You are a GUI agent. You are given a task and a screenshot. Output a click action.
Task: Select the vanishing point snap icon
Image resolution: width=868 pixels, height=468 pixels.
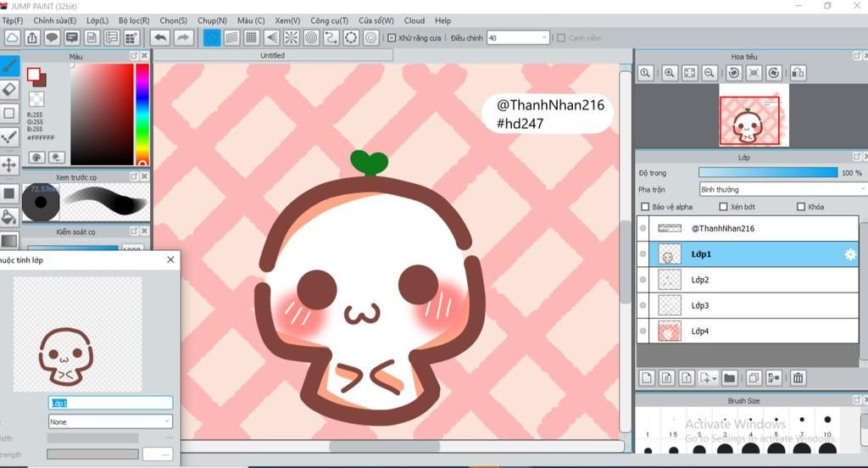click(271, 37)
